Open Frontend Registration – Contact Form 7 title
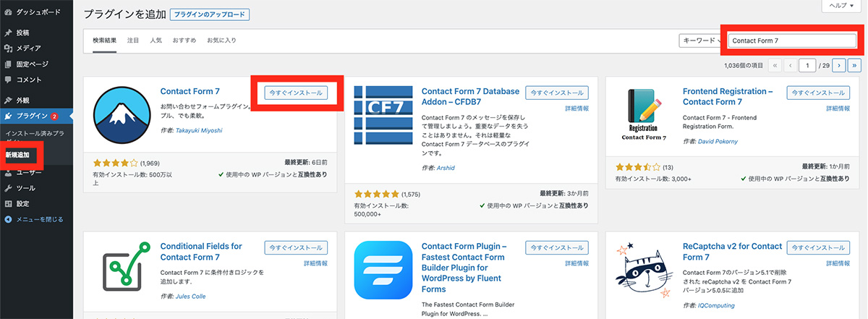 (728, 97)
